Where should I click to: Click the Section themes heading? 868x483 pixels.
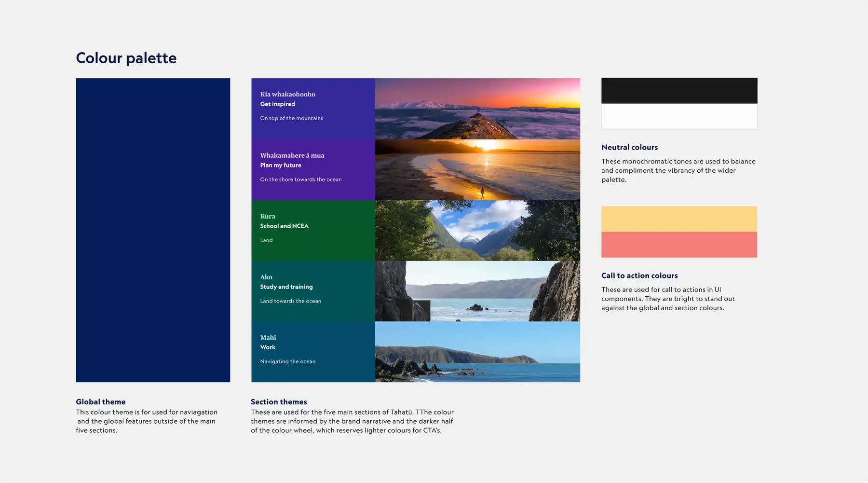coord(279,401)
